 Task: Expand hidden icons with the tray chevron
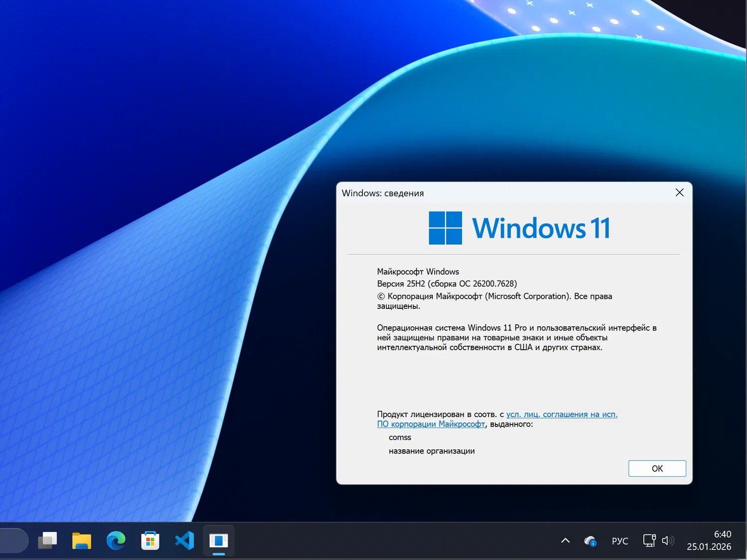(x=565, y=541)
